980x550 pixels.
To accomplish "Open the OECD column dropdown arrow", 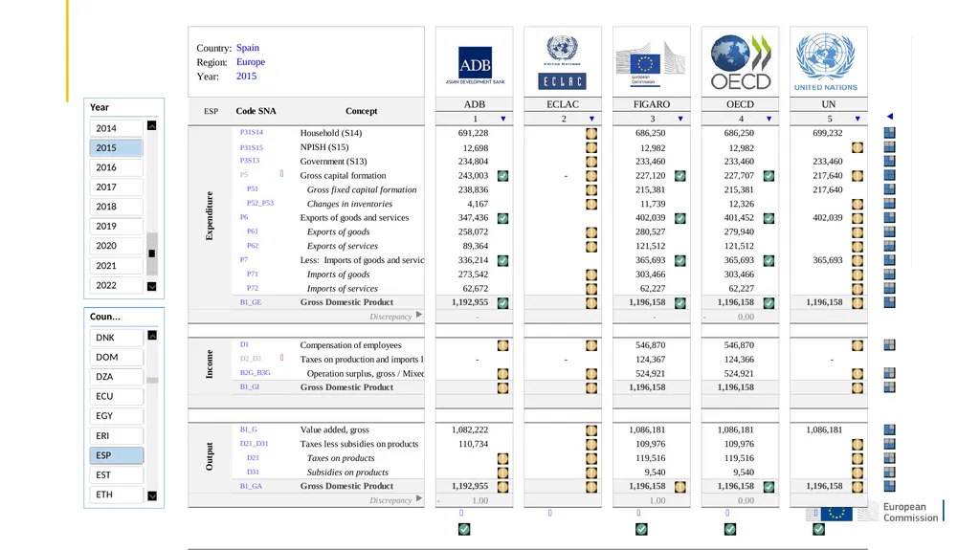I will (768, 119).
